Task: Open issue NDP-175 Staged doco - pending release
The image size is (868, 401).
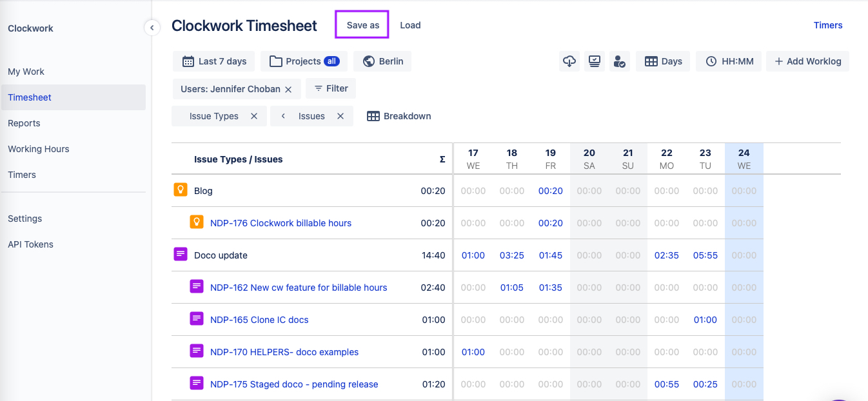Action: [x=294, y=384]
